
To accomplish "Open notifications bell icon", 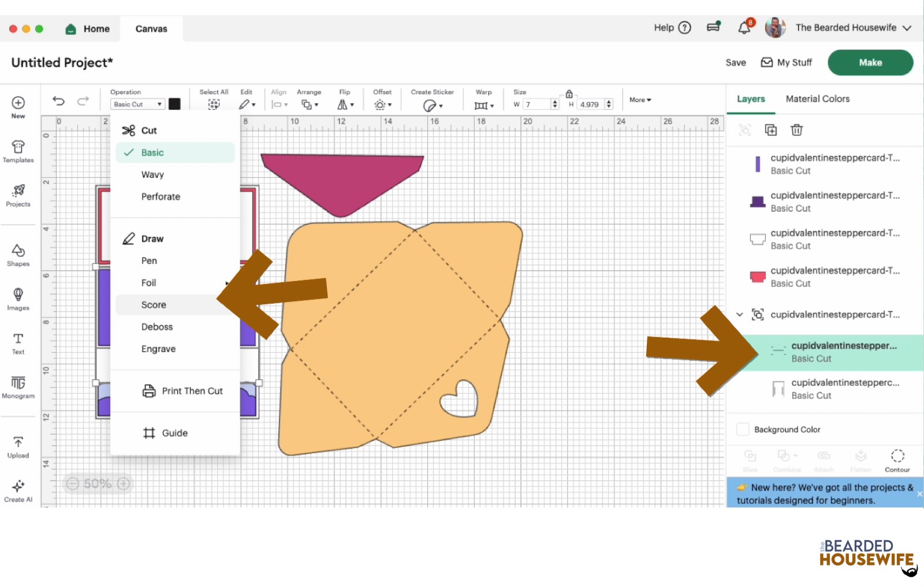I will click(744, 28).
